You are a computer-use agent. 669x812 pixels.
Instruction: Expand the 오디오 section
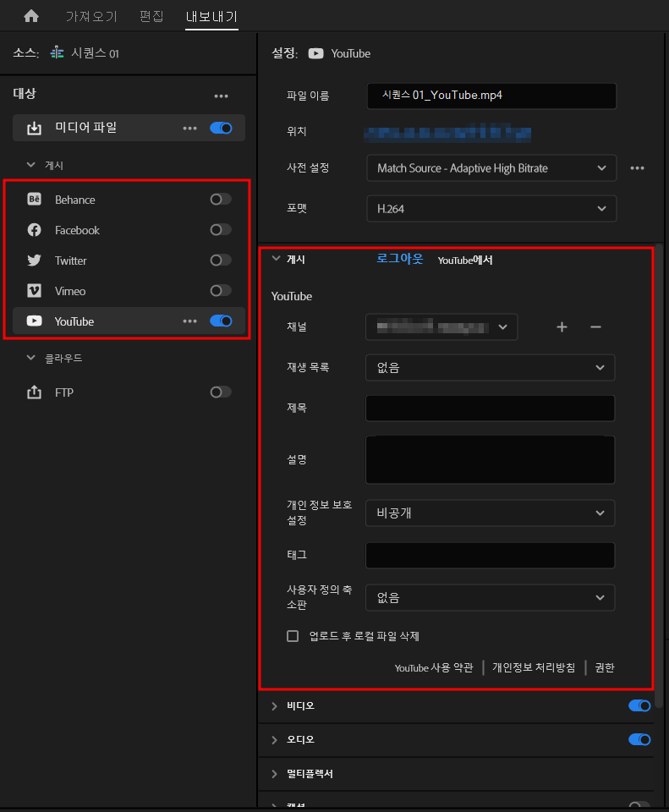point(274,740)
